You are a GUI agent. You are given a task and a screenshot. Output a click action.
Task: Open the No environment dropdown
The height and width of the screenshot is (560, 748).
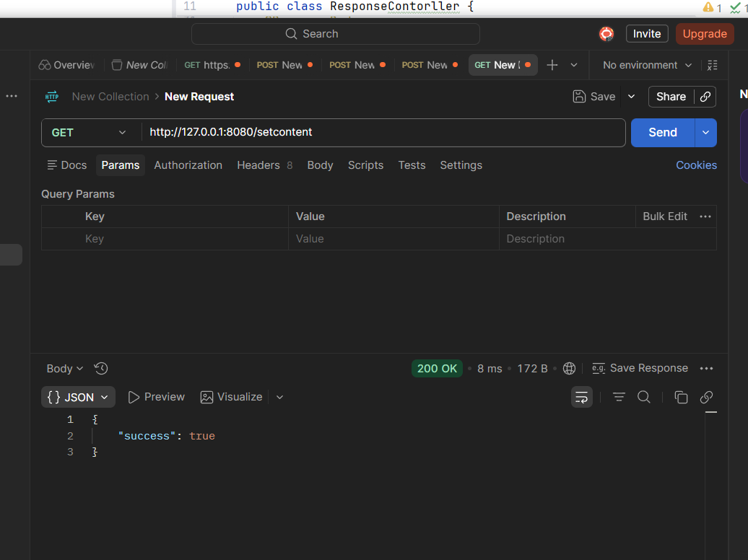pyautogui.click(x=647, y=65)
